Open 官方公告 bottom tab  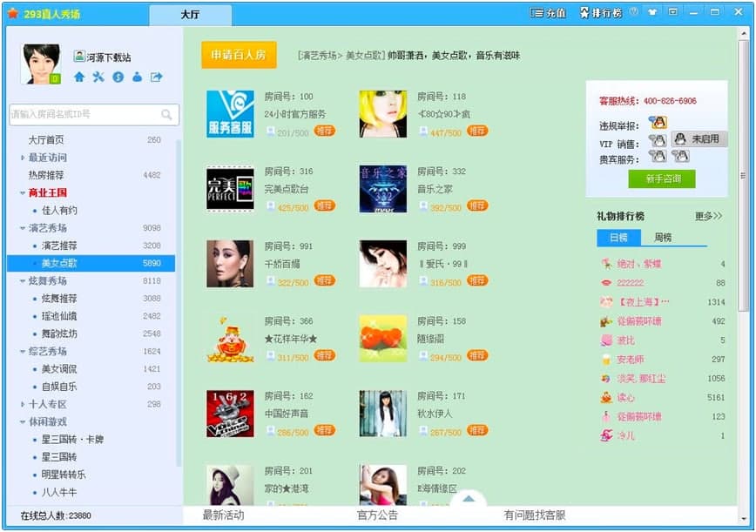(377, 515)
